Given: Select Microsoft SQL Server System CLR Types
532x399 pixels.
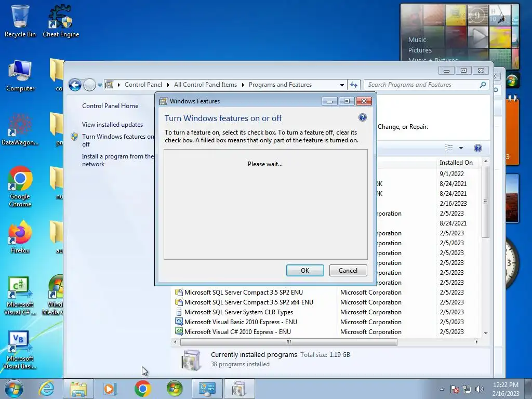Looking at the screenshot, I should click(x=238, y=312).
